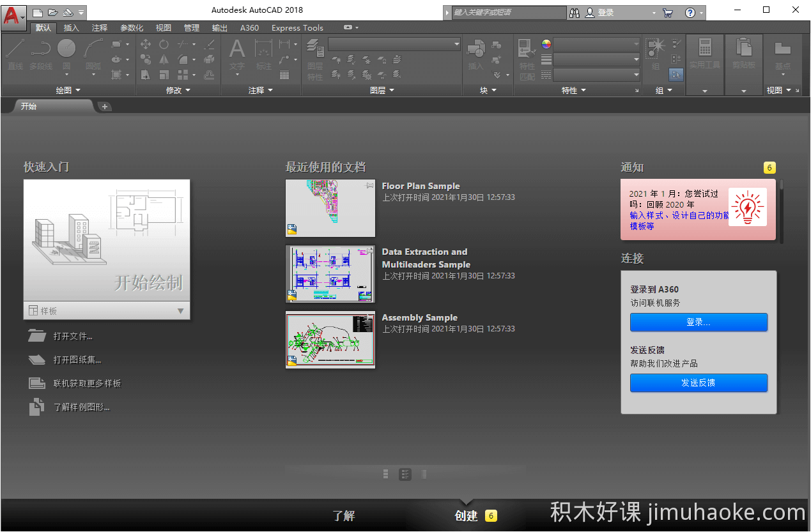The width and height of the screenshot is (811, 532).
Task: Click Match Properties (特性匹配) icon
Action: (527, 59)
